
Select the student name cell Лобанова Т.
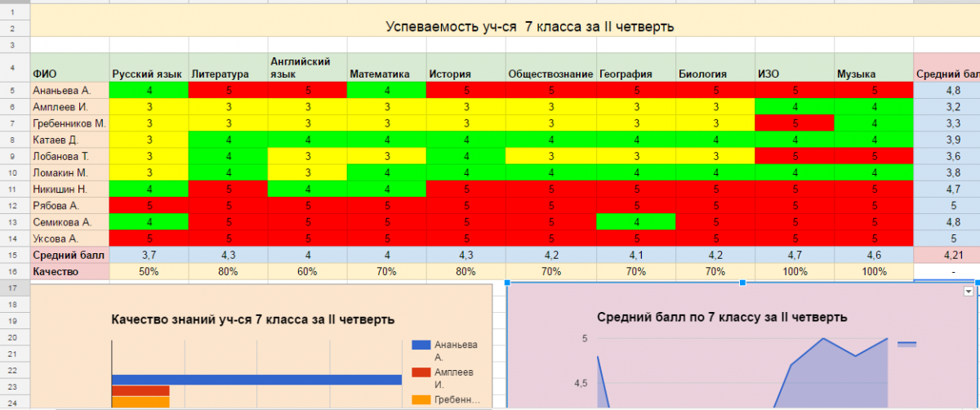[69, 156]
